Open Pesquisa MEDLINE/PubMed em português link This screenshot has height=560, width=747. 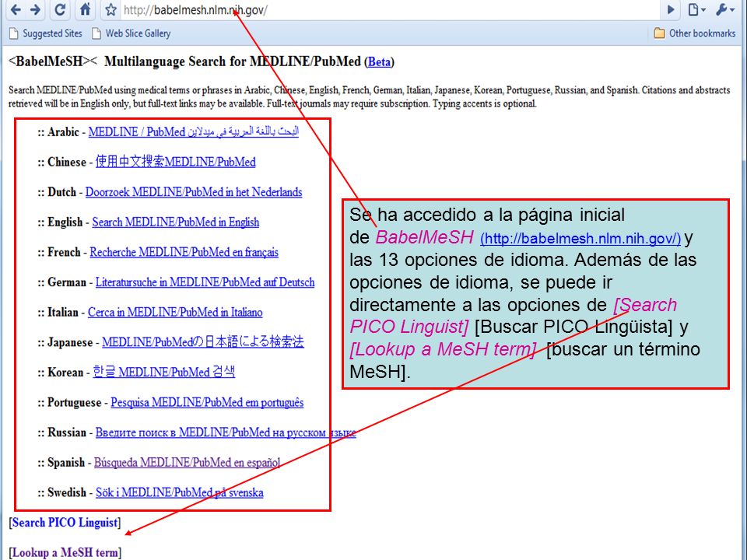pyautogui.click(x=207, y=402)
